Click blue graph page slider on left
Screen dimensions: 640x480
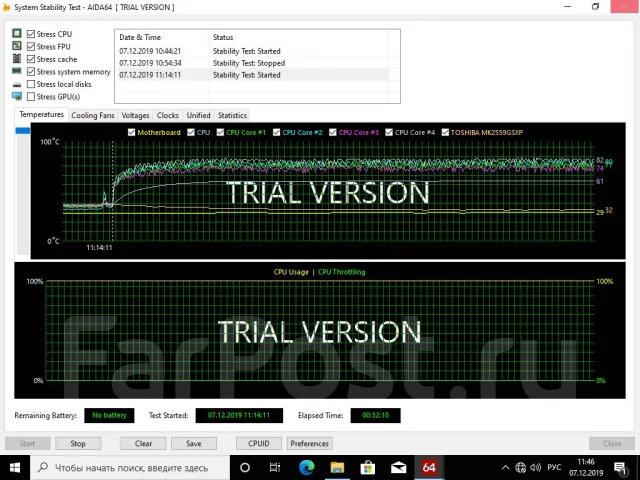point(23,131)
